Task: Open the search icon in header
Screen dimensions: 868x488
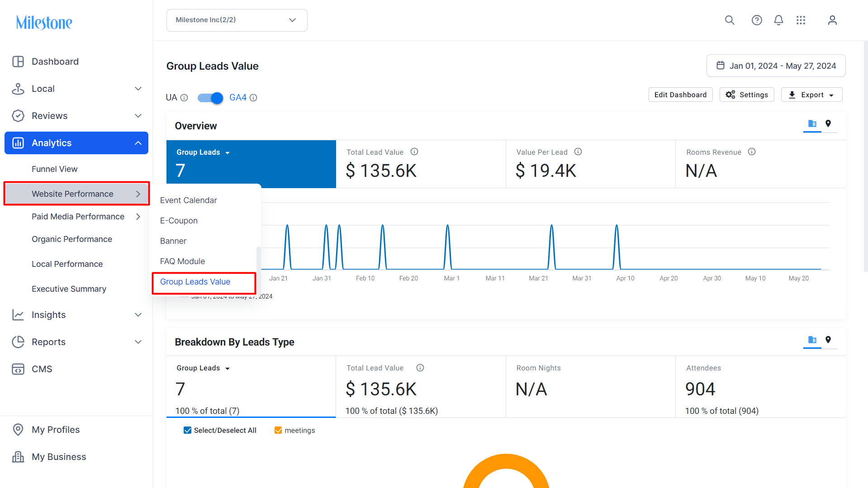Action: (x=730, y=20)
